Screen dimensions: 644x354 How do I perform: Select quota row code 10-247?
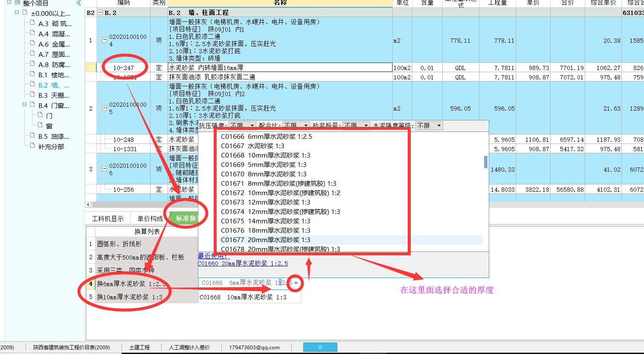pyautogui.click(x=124, y=67)
